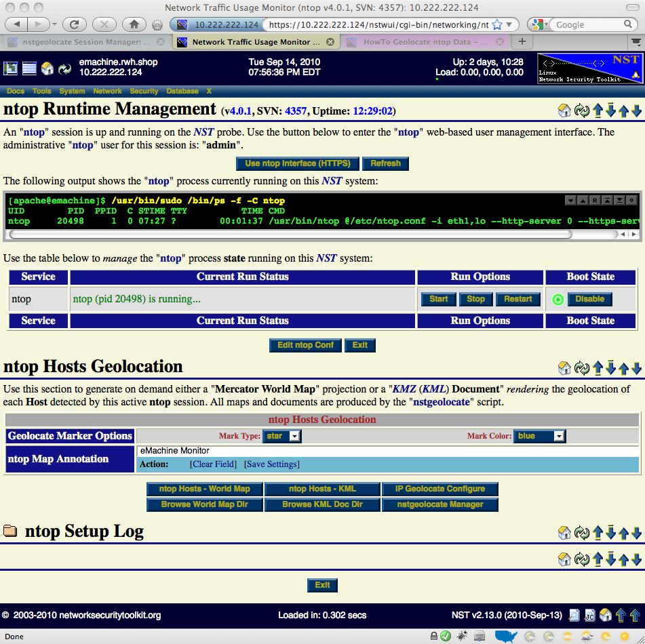Click the USA map icon in status bar
Image resolution: width=645 pixels, height=644 pixels.
tap(505, 636)
